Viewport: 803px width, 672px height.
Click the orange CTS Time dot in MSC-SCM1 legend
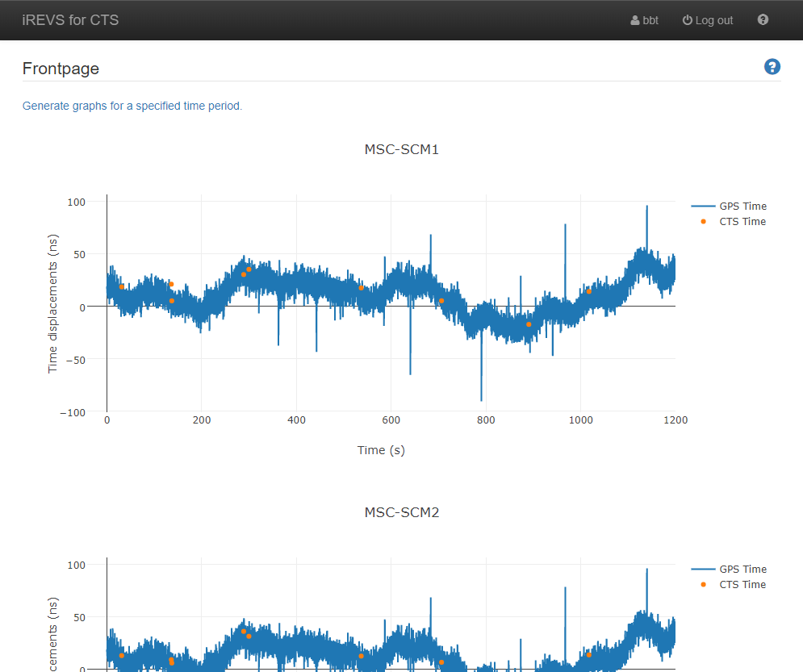[703, 222]
